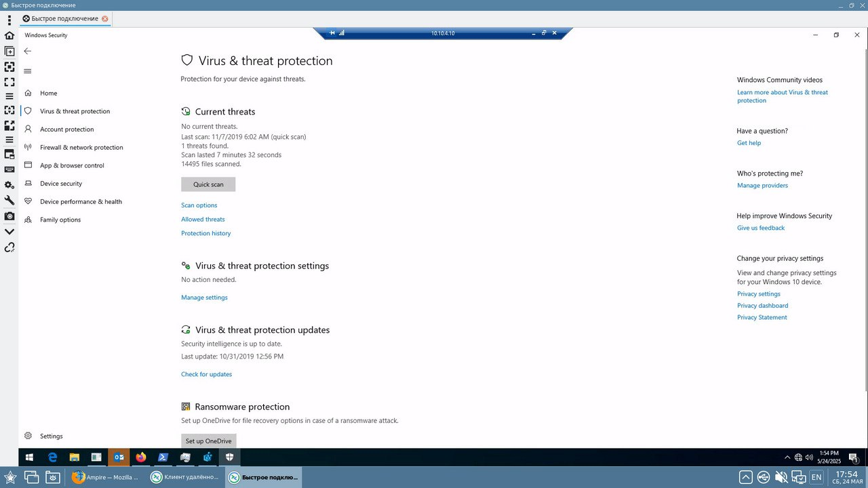Expand host tray up-arrow icon
The image size is (868, 488).
point(745,477)
